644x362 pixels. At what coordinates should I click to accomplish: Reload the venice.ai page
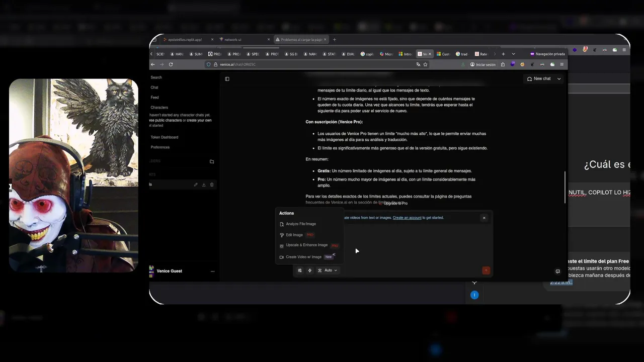coord(171,64)
